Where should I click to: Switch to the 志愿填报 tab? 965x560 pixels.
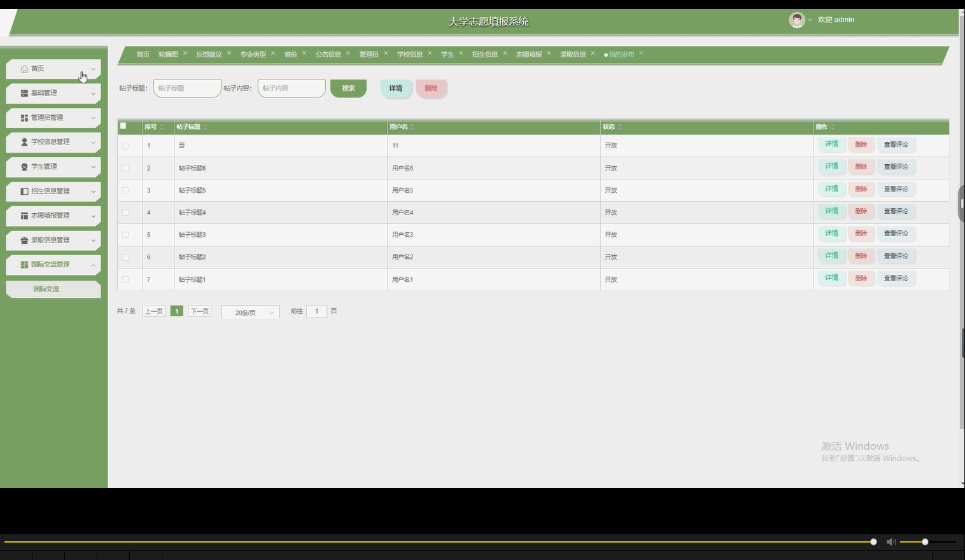pos(528,54)
